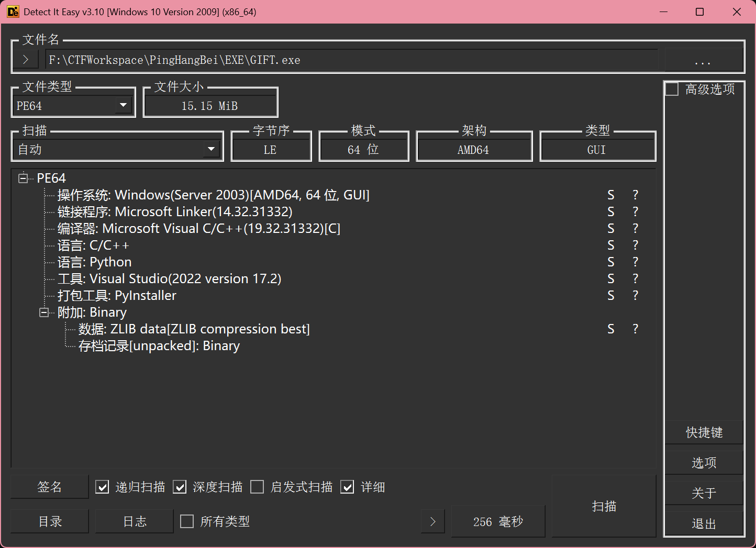756x548 pixels.
Task: Select the 数据: ZLIB data tree row
Action: point(194,329)
